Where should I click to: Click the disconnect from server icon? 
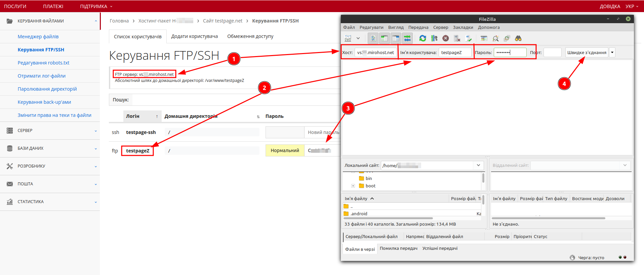tap(457, 38)
